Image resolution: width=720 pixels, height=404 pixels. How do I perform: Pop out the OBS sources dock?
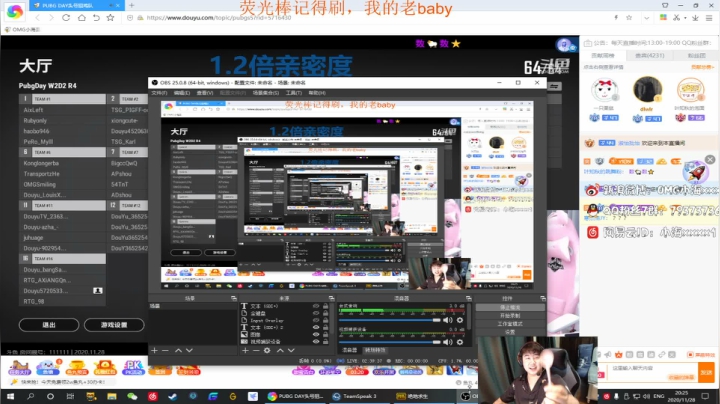point(331,298)
